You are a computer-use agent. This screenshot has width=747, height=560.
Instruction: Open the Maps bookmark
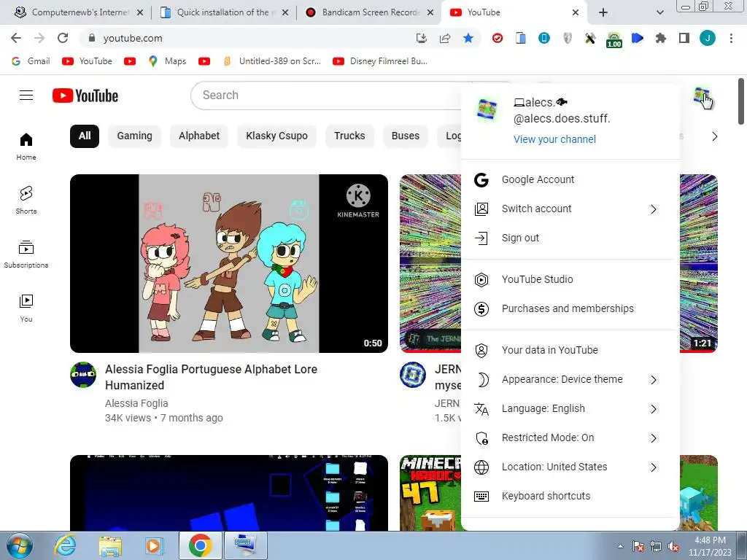click(x=168, y=61)
